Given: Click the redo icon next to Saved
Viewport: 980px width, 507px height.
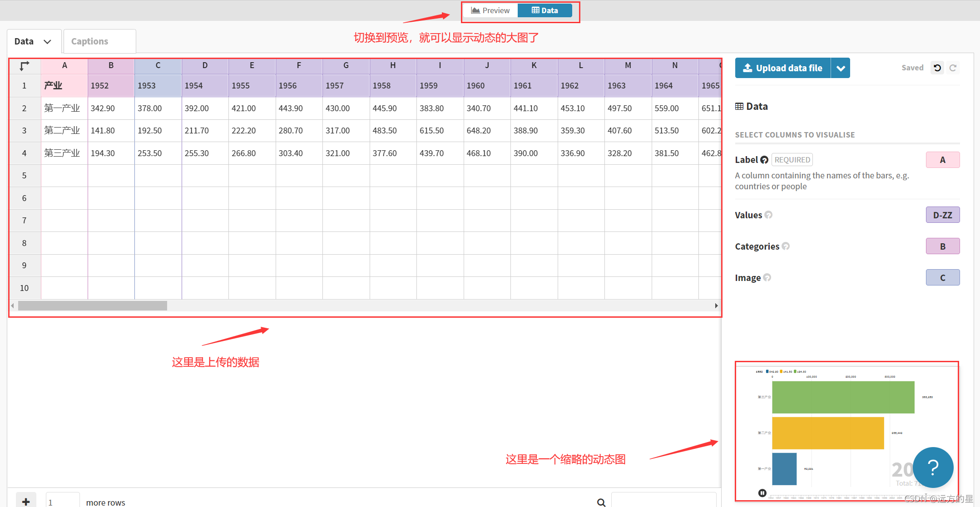Looking at the screenshot, I should [953, 68].
